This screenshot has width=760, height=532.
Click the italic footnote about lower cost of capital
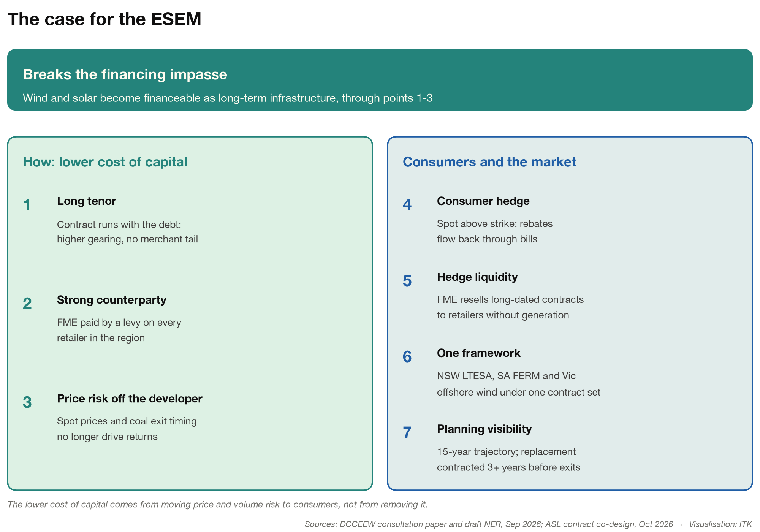[218, 504]
